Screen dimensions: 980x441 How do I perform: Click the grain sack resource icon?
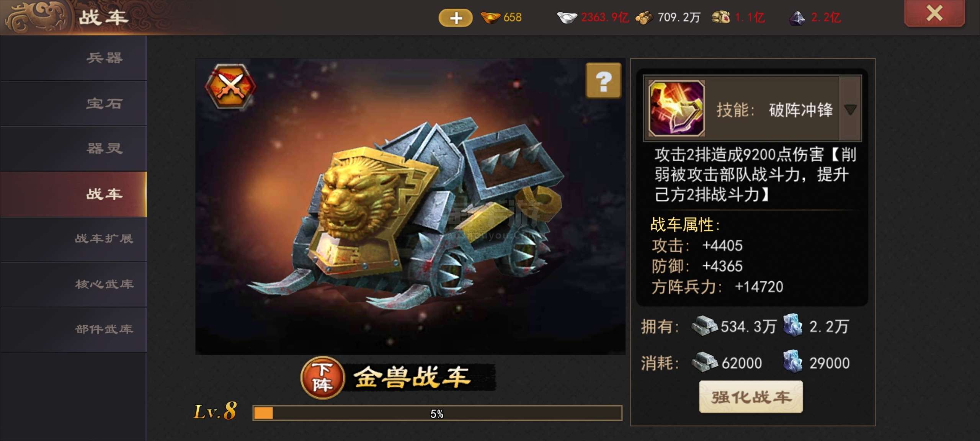coord(720,18)
